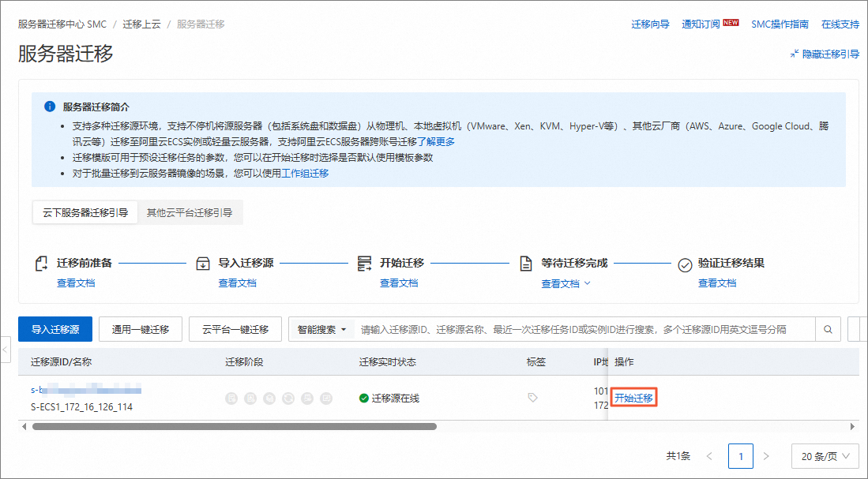Viewport: 868px width, 479px height.
Task: Go to the next page arrow
Action: pyautogui.click(x=766, y=456)
